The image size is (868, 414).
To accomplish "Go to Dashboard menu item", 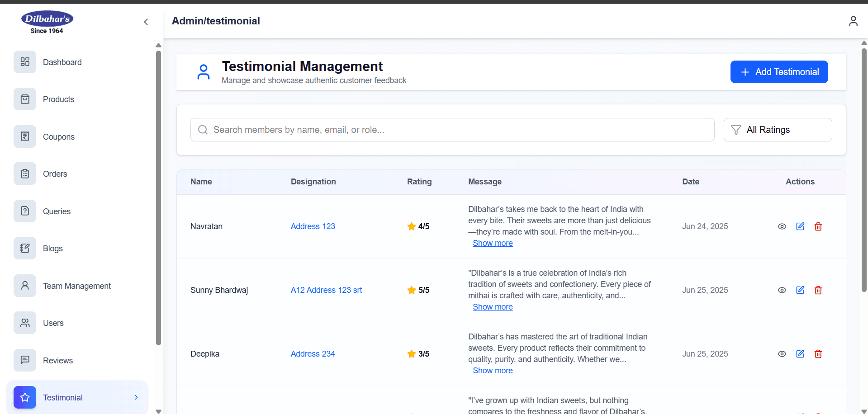I will click(77, 62).
